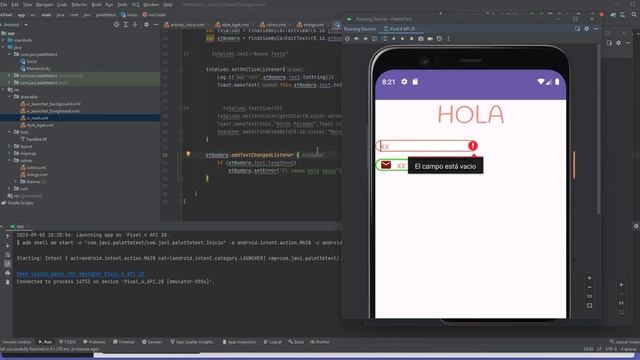
Task: Click 'El campo está vacío' error tooltip
Action: point(445,166)
